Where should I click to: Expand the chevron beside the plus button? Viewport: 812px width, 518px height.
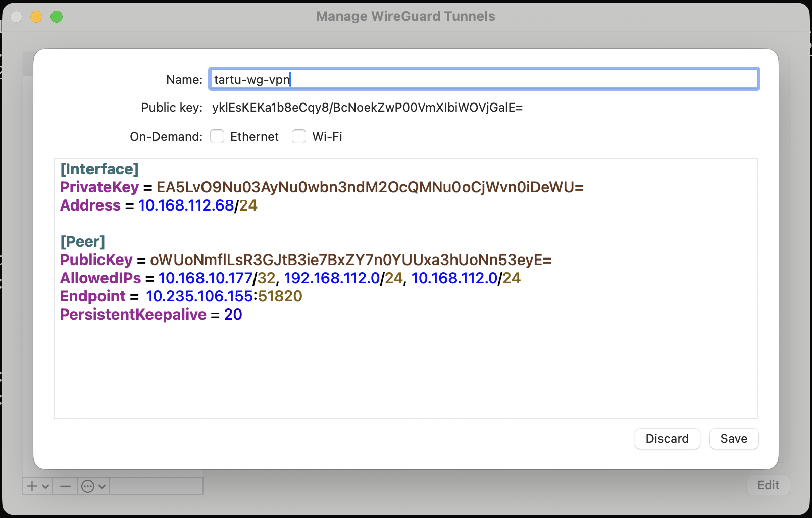(45, 487)
